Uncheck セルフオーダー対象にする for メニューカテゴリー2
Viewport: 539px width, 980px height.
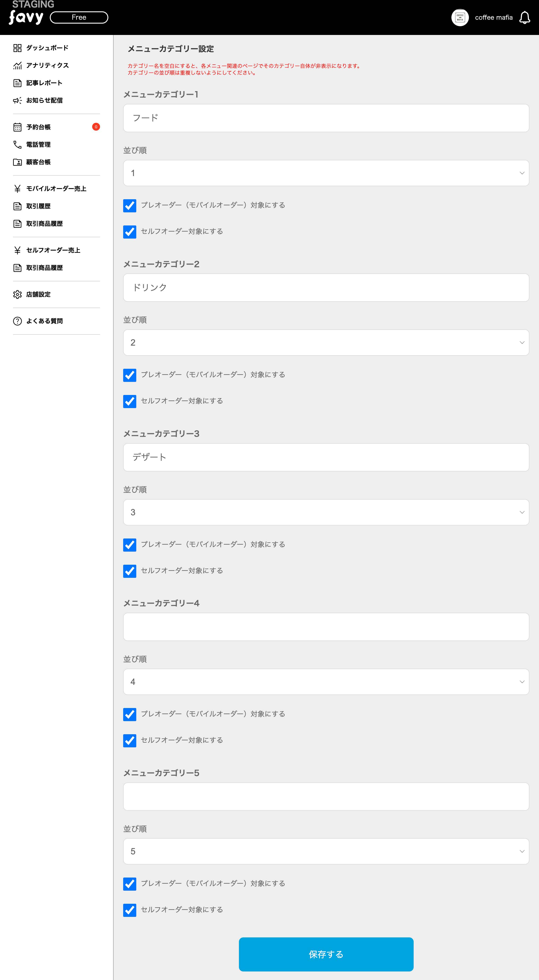(x=130, y=401)
